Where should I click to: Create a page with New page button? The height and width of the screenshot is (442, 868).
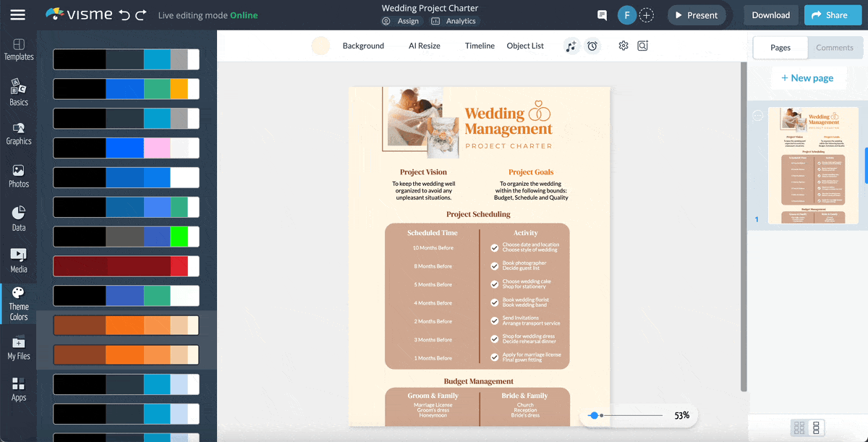(x=808, y=77)
